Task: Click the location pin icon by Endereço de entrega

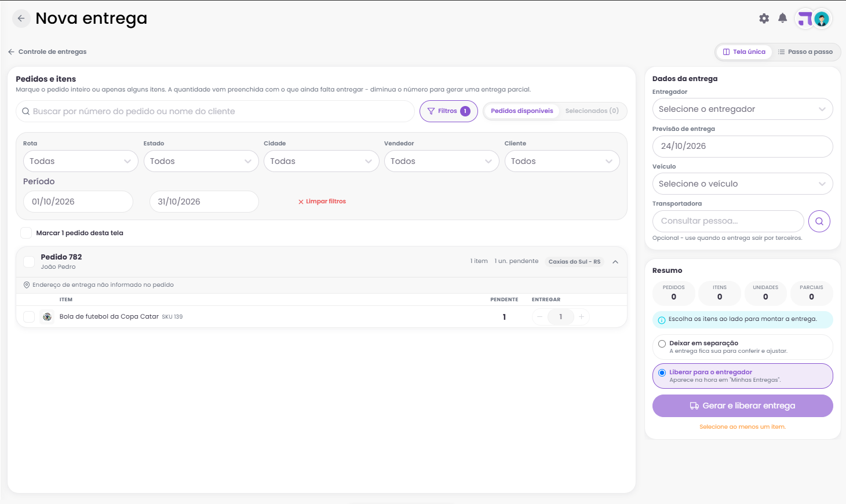Action: click(x=27, y=285)
